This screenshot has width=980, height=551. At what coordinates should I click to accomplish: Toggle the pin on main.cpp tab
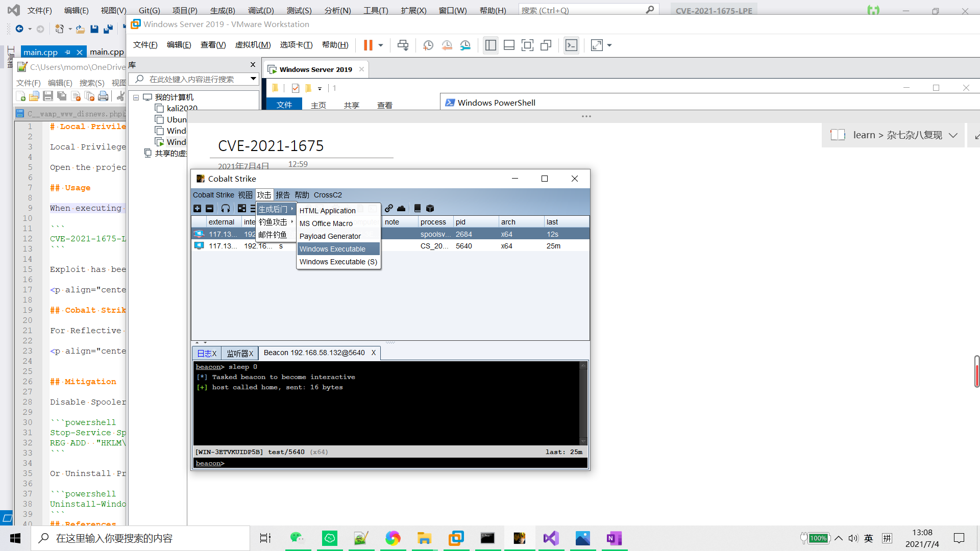(x=67, y=52)
